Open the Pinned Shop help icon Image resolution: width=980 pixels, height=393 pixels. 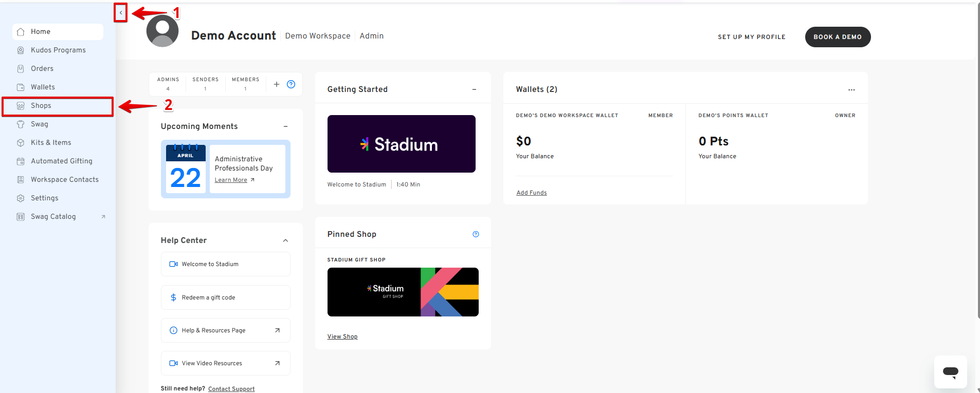[x=476, y=234]
